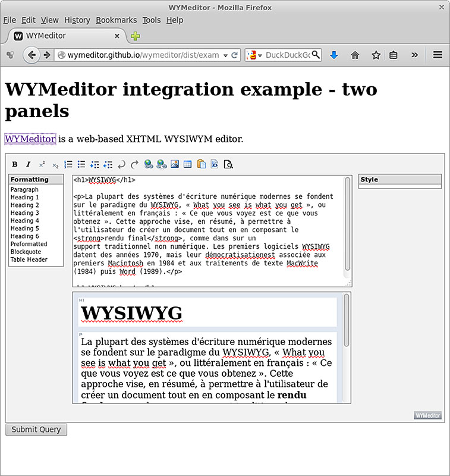Toggle HTML source view icon
The width and height of the screenshot is (450, 476).
tap(215, 164)
